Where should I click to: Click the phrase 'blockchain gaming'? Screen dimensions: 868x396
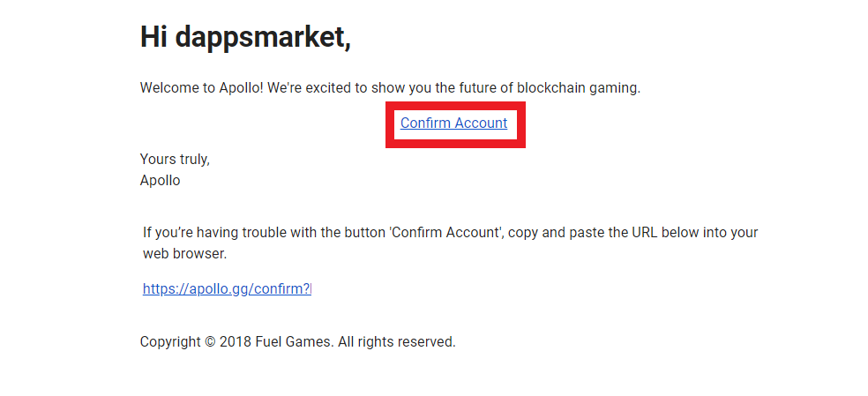pyautogui.click(x=578, y=88)
